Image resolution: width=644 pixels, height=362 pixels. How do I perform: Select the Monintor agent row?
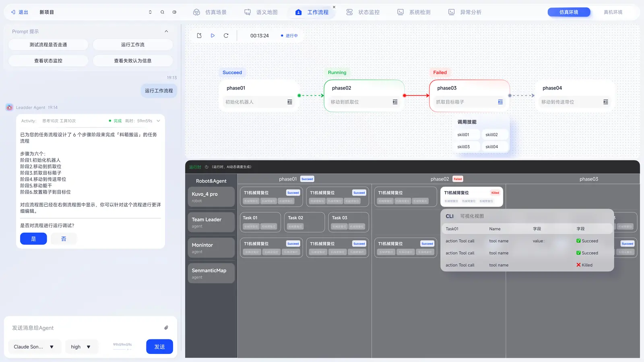point(211,248)
